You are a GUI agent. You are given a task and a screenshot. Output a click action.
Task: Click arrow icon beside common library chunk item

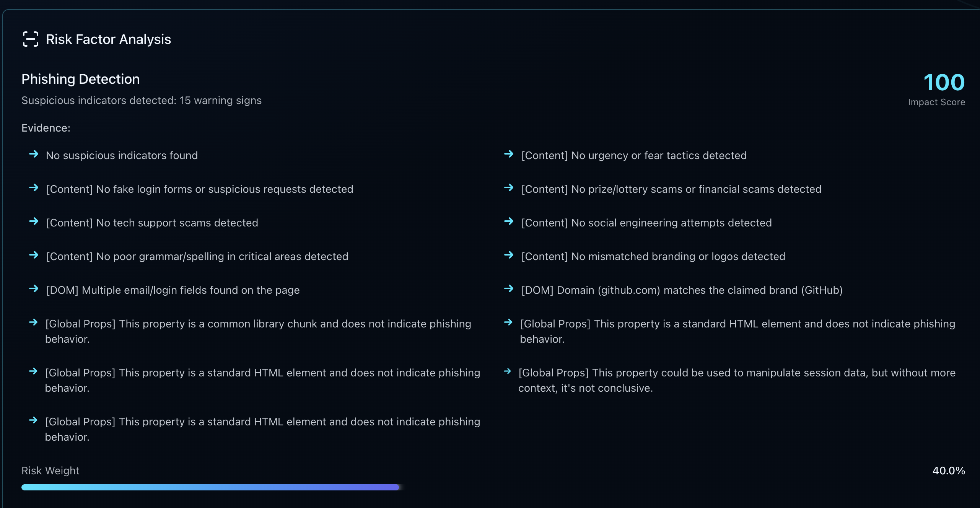coord(33,322)
